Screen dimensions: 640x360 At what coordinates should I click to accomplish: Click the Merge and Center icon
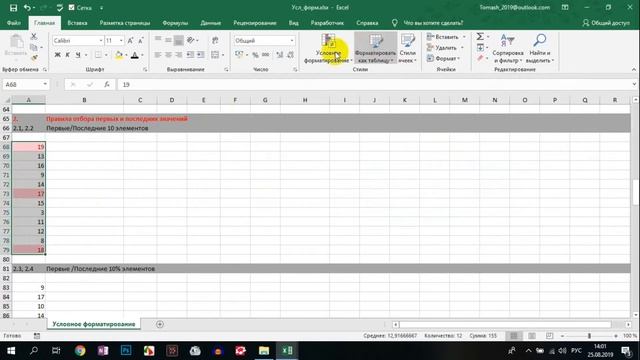215,55
